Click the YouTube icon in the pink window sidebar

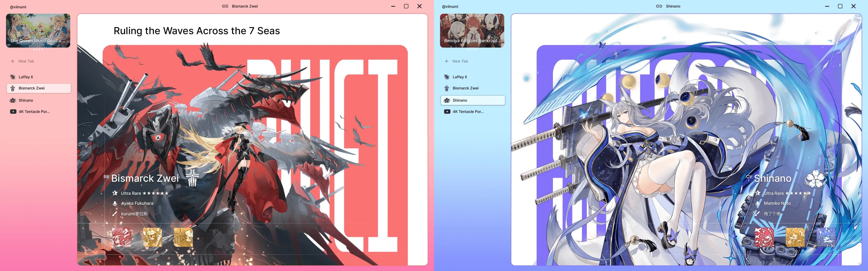(13, 112)
